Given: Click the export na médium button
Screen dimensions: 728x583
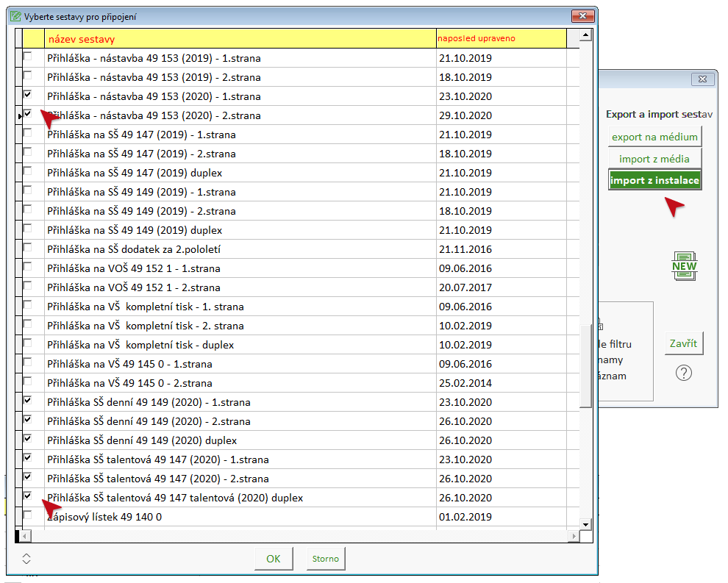Looking at the screenshot, I should (x=654, y=137).
